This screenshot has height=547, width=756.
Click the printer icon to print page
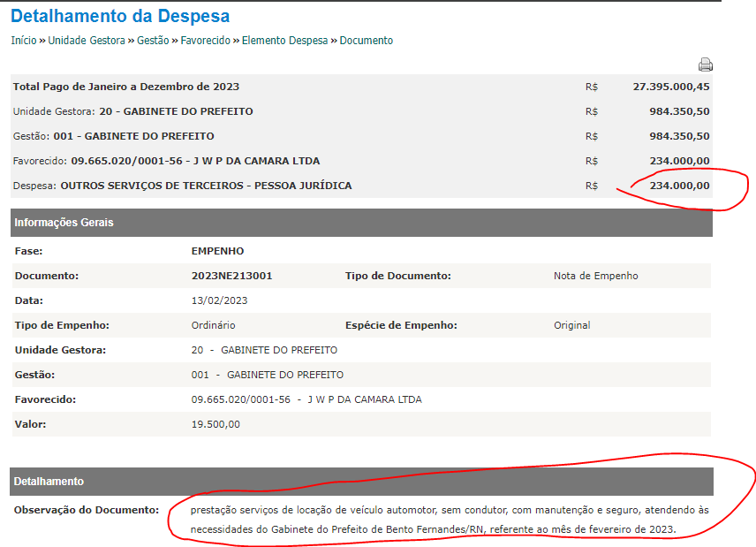(705, 65)
